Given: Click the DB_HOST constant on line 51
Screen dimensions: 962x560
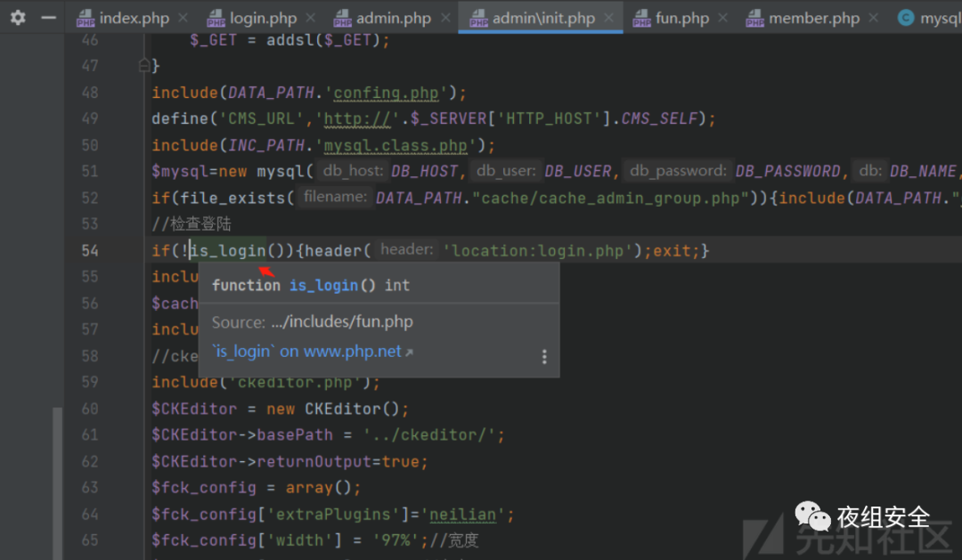Looking at the screenshot, I should pyautogui.click(x=425, y=172).
